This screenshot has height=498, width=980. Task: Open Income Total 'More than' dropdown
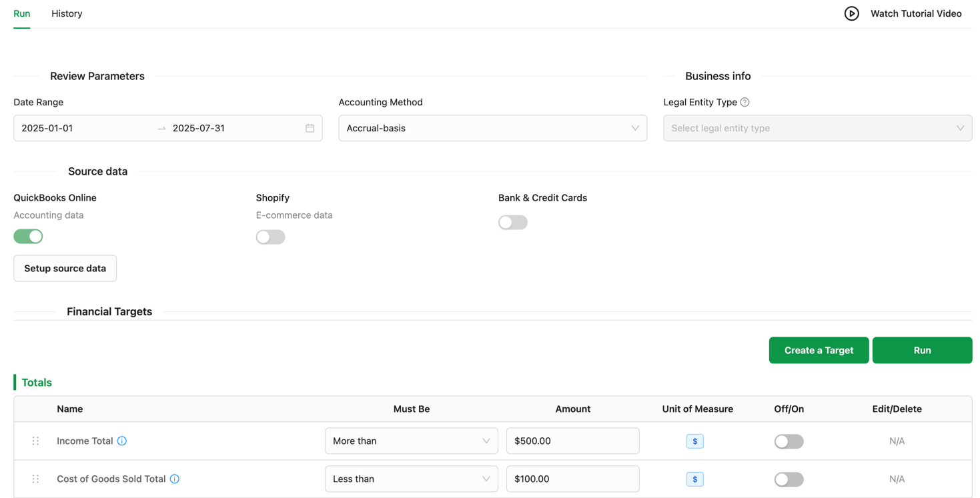pos(411,441)
